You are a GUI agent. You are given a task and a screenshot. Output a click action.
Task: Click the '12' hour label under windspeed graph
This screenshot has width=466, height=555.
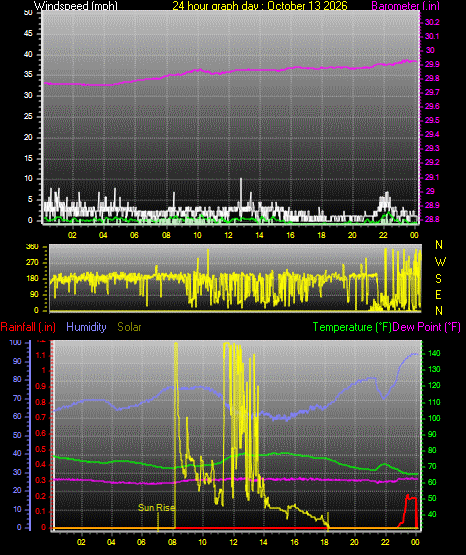click(228, 235)
